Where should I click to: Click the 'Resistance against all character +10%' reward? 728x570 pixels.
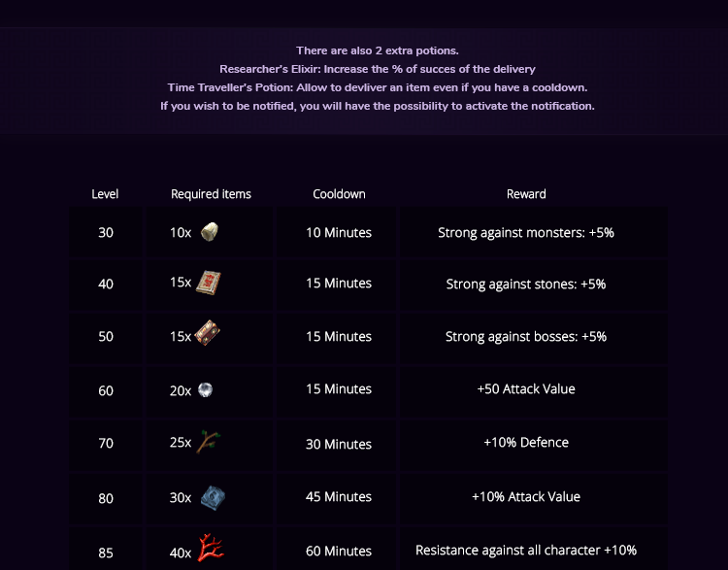(526, 551)
